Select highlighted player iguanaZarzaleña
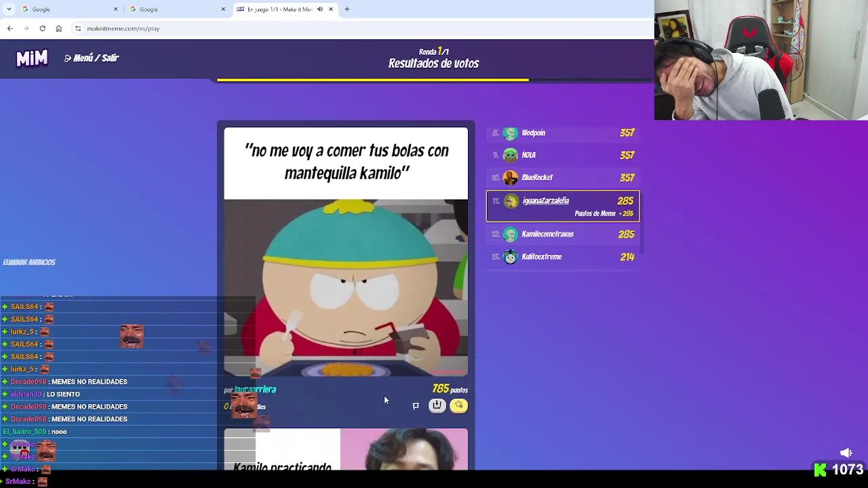868x488 pixels. tap(563, 206)
